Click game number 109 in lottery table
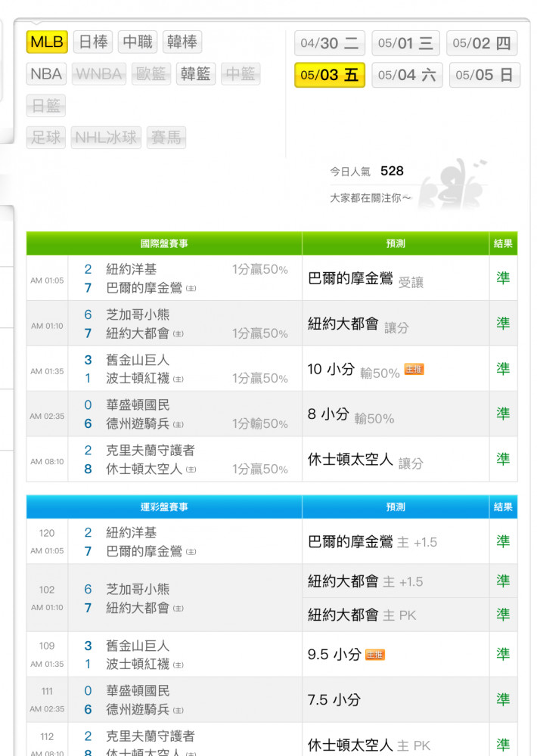The width and height of the screenshot is (537, 756). click(47, 646)
